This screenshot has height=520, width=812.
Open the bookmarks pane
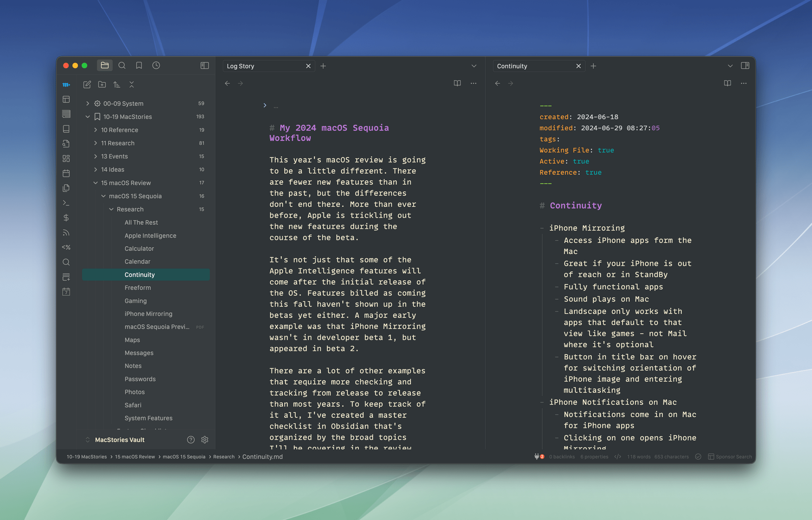(139, 65)
